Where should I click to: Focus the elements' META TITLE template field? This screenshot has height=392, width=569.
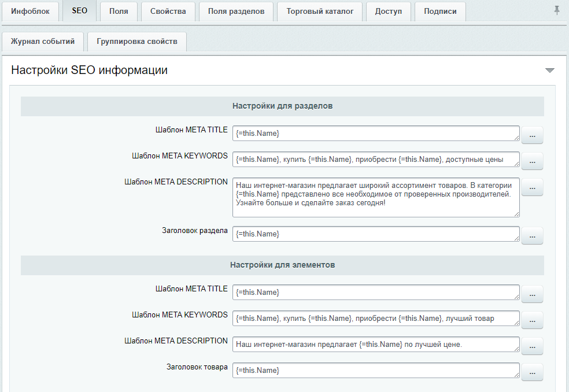(376, 292)
